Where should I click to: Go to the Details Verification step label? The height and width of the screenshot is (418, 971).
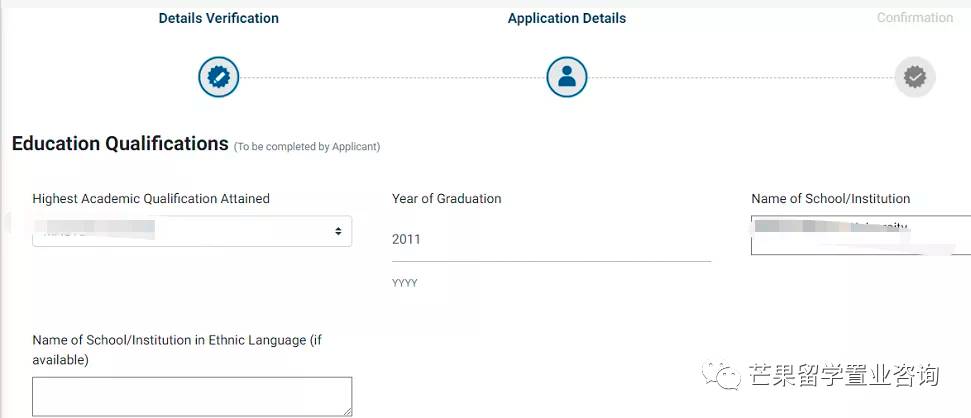(218, 18)
